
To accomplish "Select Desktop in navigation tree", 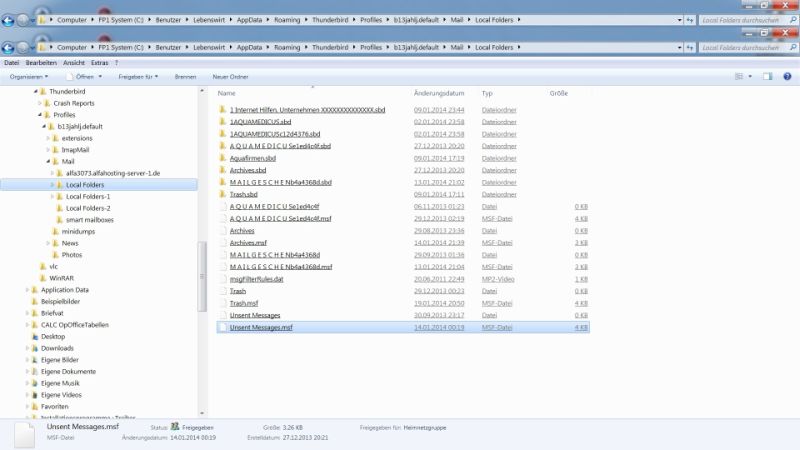I will point(53,336).
